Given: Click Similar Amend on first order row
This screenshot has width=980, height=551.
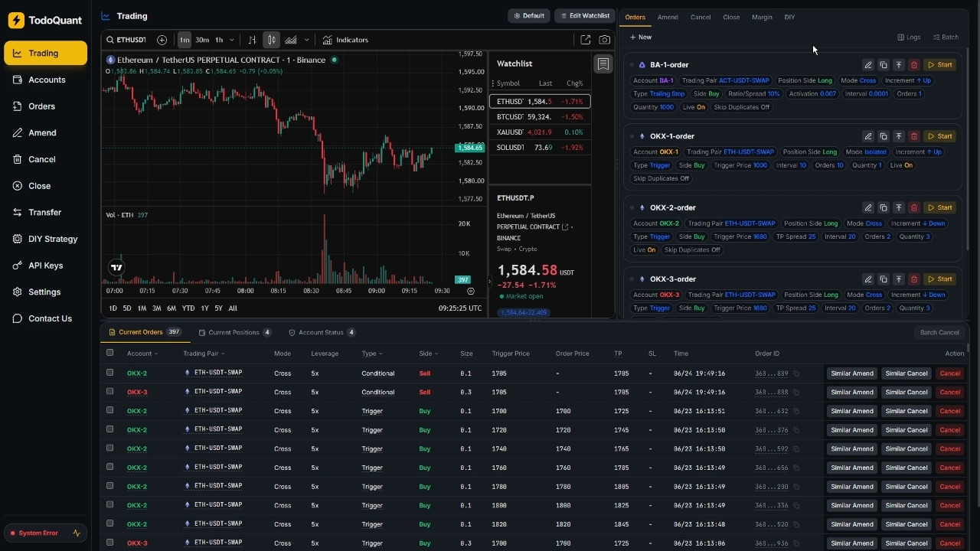Looking at the screenshot, I should pos(852,373).
